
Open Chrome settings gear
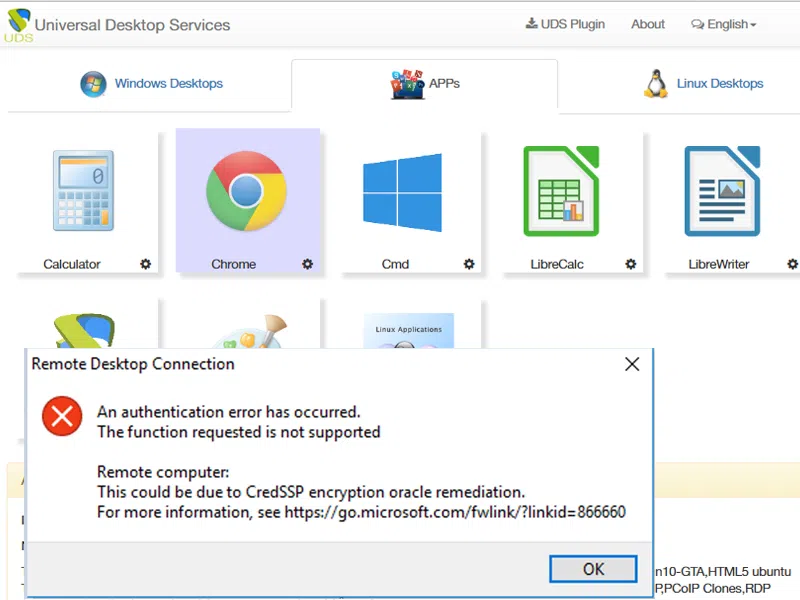[307, 264]
